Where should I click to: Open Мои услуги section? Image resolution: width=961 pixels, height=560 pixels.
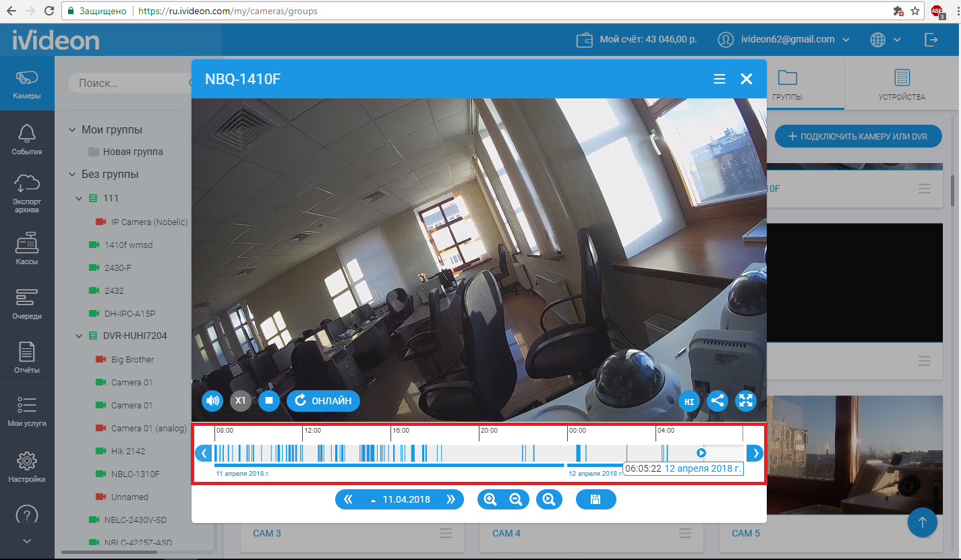[x=27, y=412]
